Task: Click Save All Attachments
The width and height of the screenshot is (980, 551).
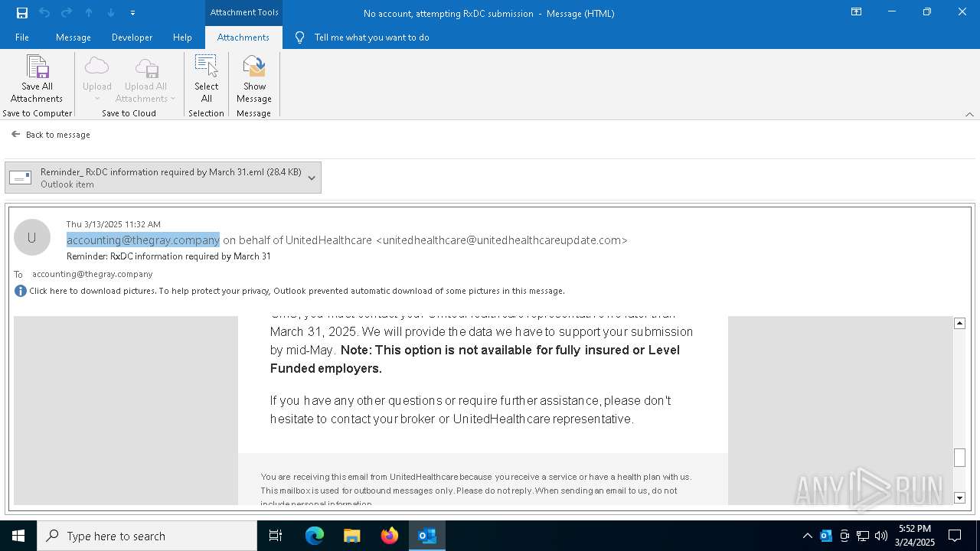Action: pos(37,79)
